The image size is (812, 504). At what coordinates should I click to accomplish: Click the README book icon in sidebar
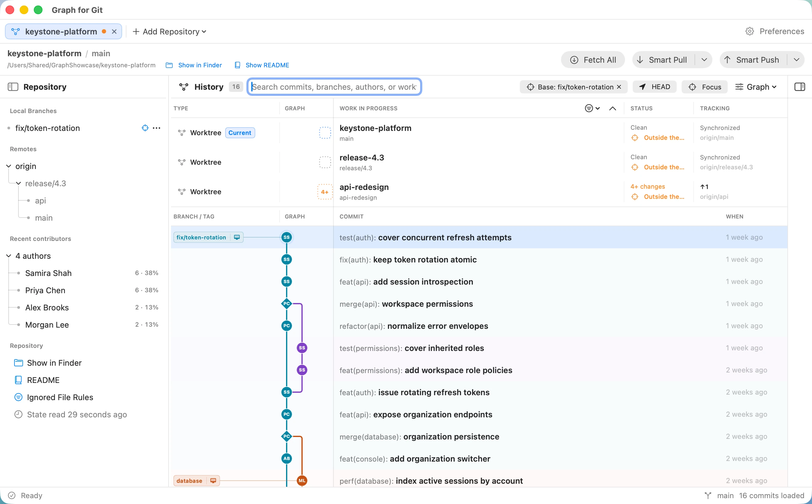point(18,380)
